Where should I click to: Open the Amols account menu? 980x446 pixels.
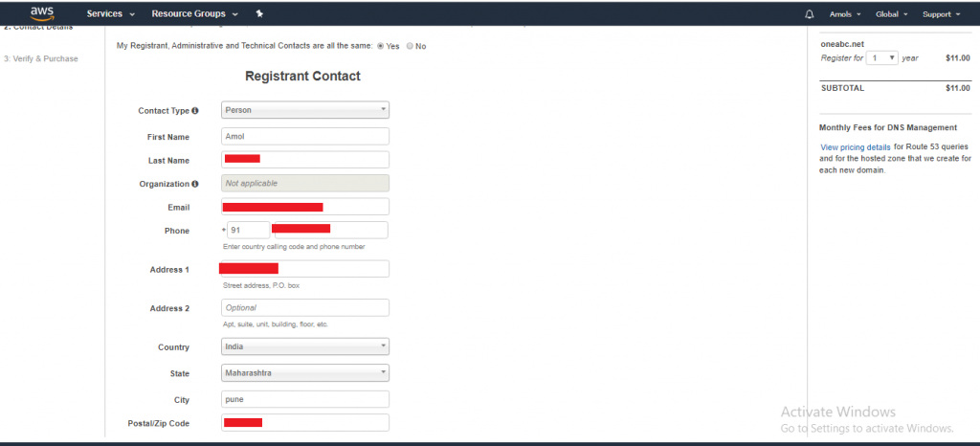[845, 14]
